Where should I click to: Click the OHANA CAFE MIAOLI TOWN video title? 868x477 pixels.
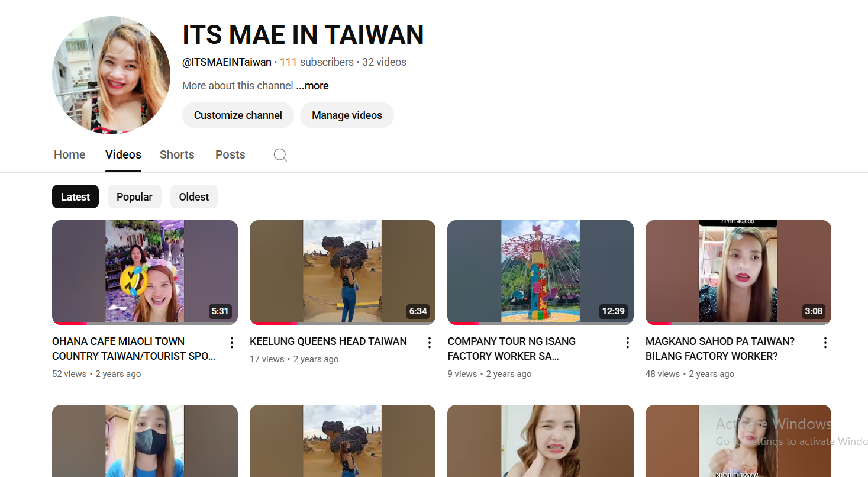coord(134,349)
